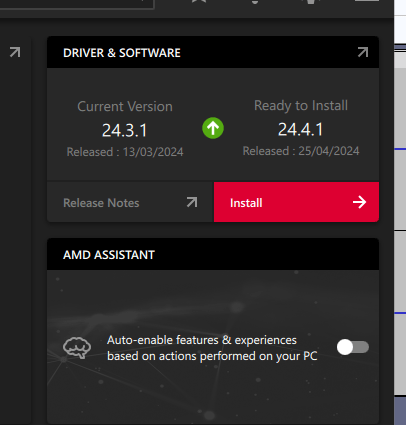
Task: Select the ready-to-install version 24.4.1
Action: (301, 129)
